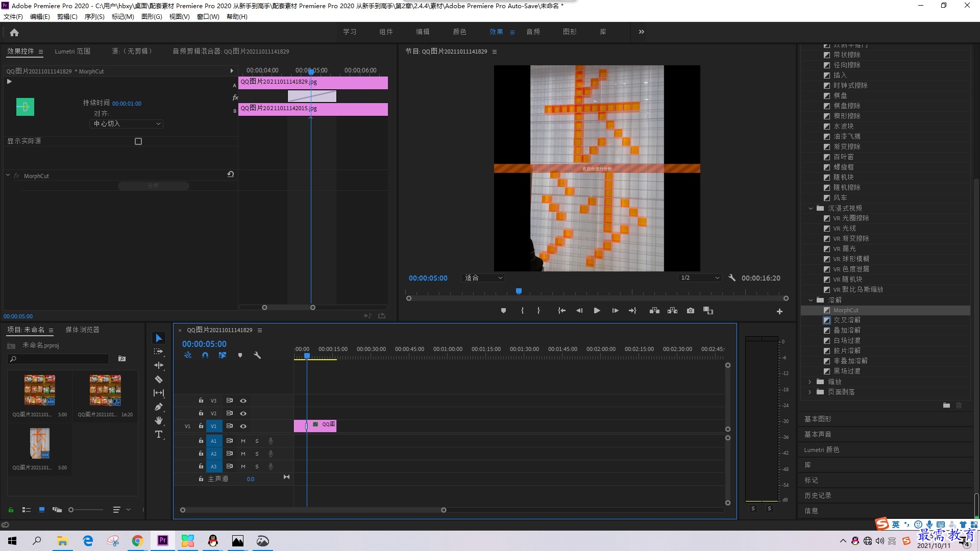Show more workspaces chevron

click(642, 32)
